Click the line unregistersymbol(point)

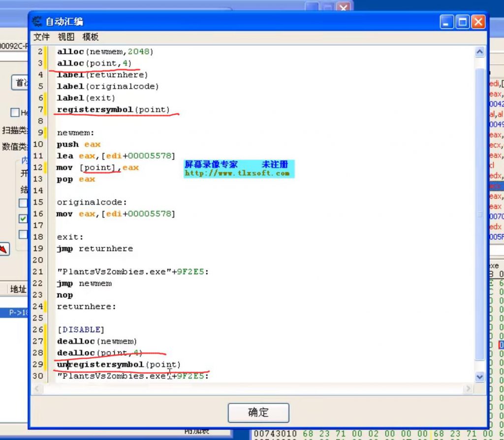[x=119, y=365]
